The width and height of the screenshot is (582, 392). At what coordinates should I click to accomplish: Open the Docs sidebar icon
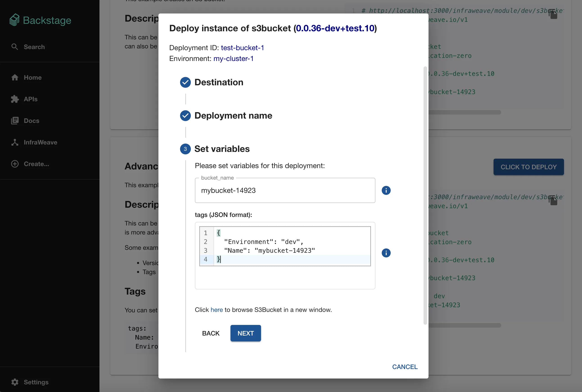[15, 121]
